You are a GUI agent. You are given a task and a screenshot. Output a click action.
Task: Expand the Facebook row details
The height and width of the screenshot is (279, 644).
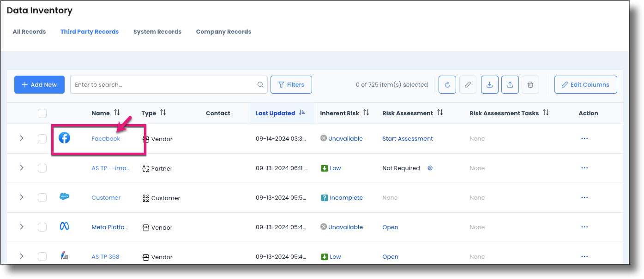point(21,138)
